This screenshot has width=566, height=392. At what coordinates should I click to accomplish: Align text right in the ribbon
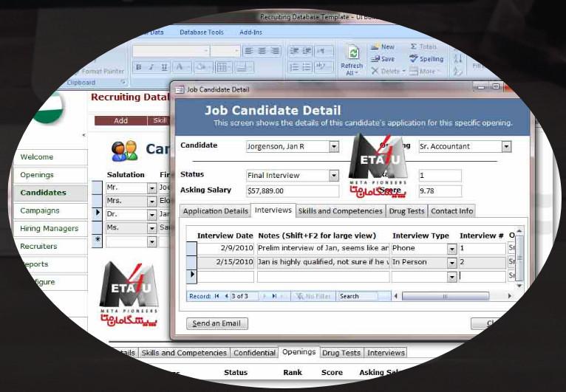pyautogui.click(x=275, y=51)
